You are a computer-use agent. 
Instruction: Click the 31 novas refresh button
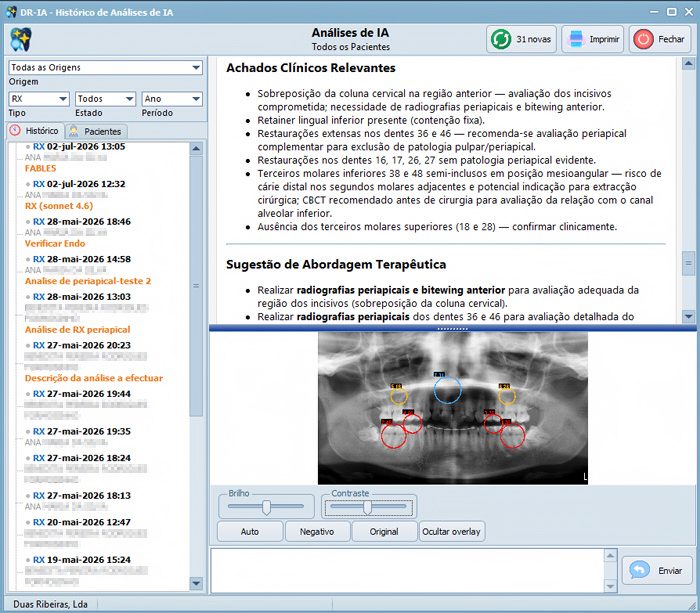[521, 39]
